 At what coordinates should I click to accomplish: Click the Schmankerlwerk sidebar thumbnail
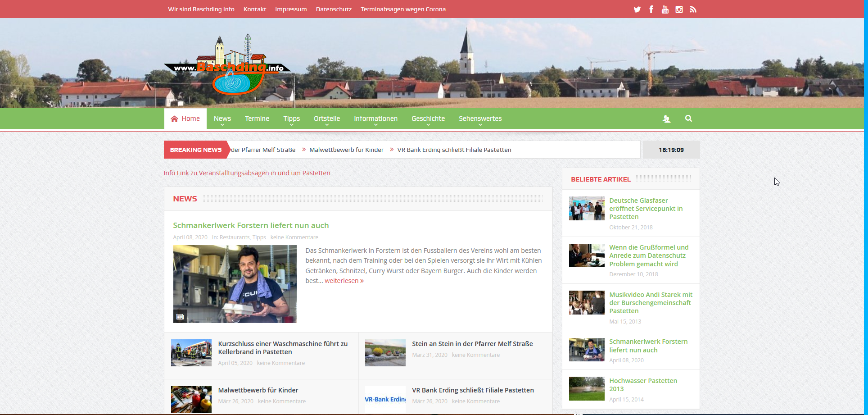[x=587, y=350]
